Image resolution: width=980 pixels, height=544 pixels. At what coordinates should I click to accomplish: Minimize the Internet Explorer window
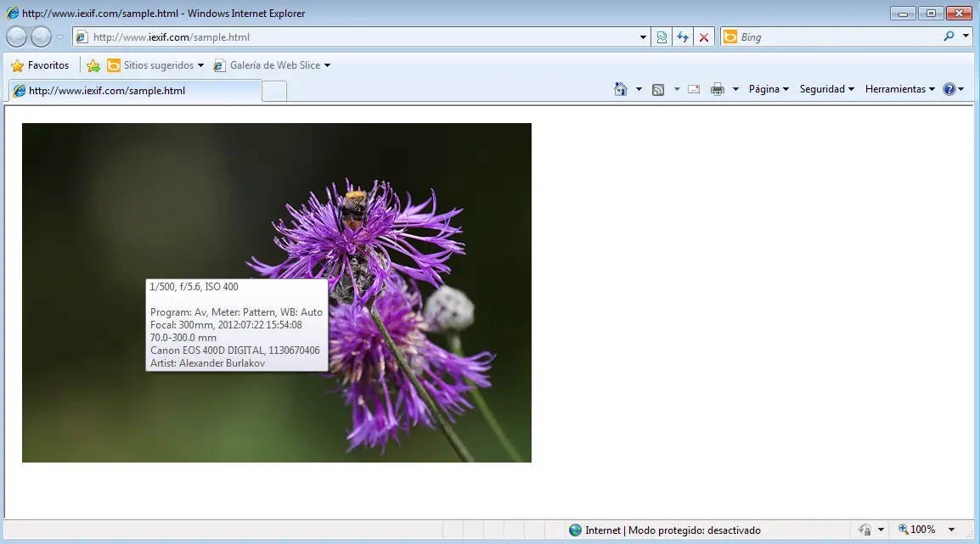(x=903, y=13)
